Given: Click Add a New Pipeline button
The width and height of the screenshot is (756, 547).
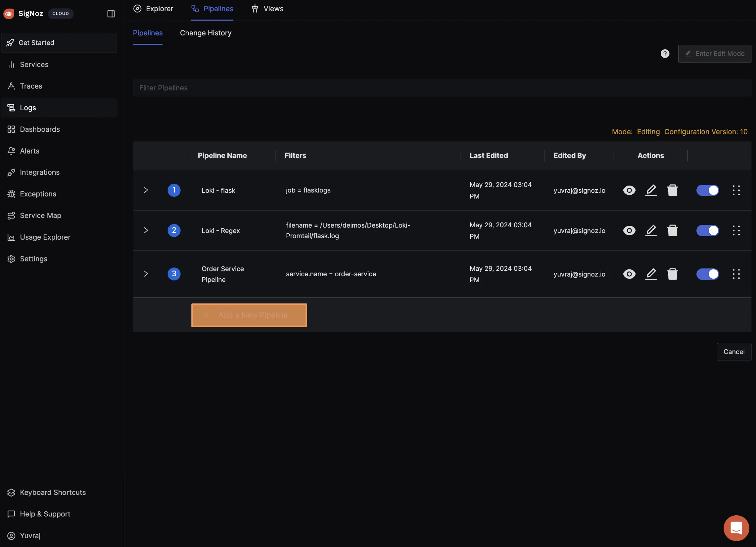Looking at the screenshot, I should click(249, 315).
